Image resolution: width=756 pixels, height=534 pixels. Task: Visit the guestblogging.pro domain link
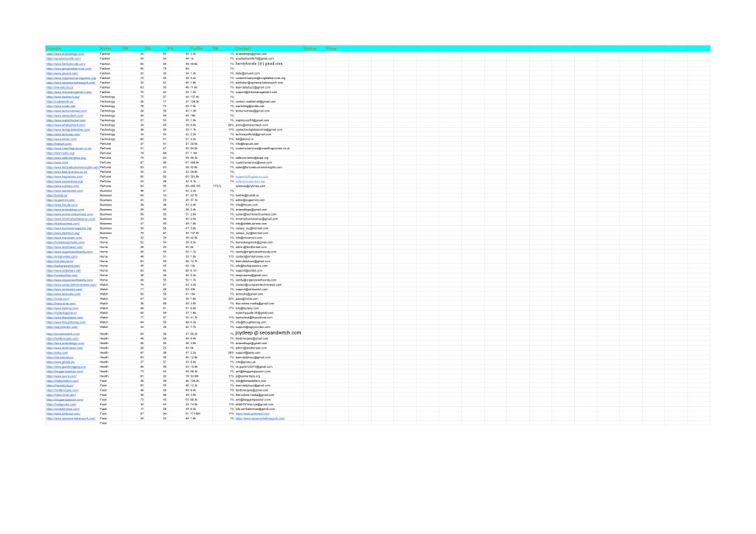66,367
